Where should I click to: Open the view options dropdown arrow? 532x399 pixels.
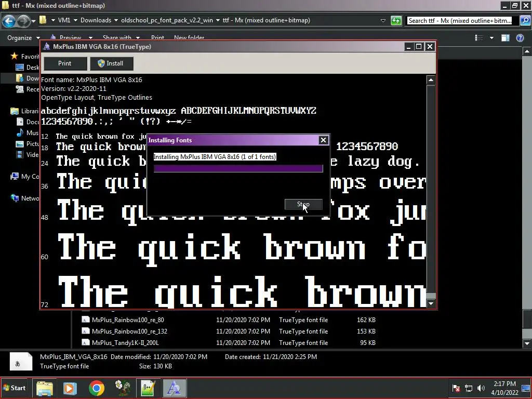coord(491,37)
